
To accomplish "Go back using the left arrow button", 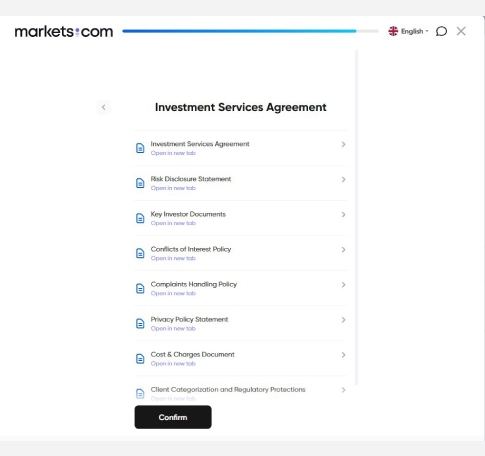I will pyautogui.click(x=104, y=107).
